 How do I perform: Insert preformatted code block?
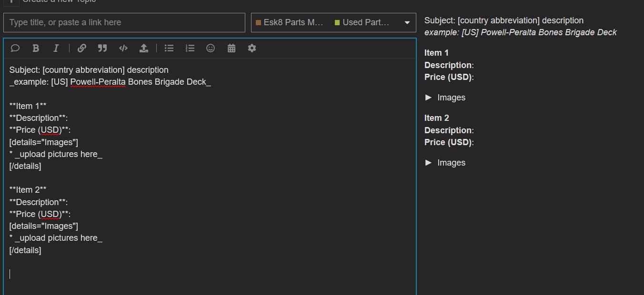click(123, 48)
